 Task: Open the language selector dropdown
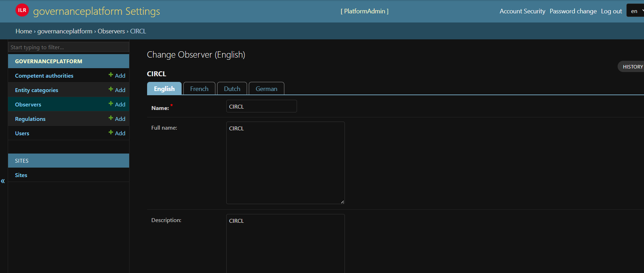(636, 11)
